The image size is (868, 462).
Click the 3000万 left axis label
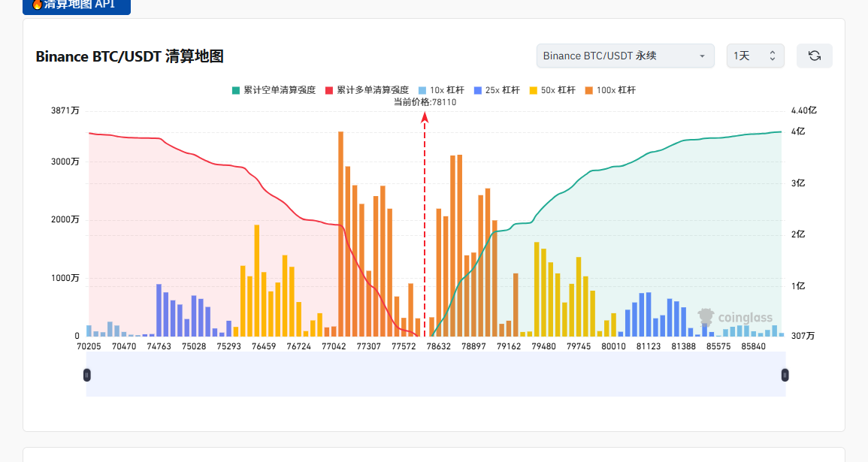pos(65,162)
